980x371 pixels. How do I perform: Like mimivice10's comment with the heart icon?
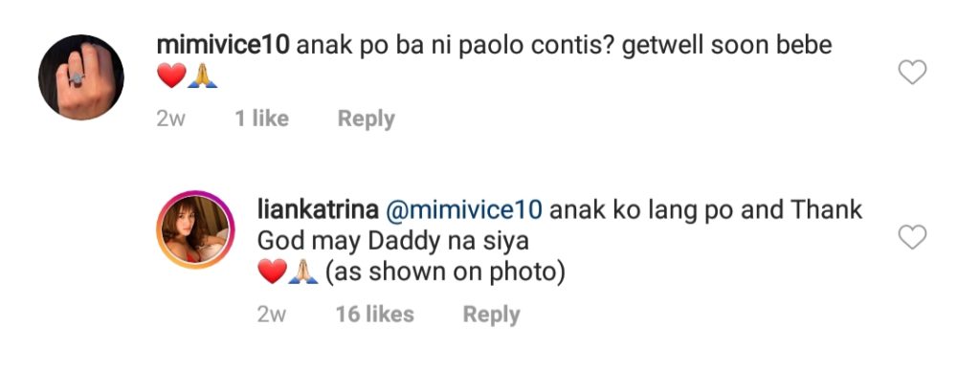[x=912, y=73]
